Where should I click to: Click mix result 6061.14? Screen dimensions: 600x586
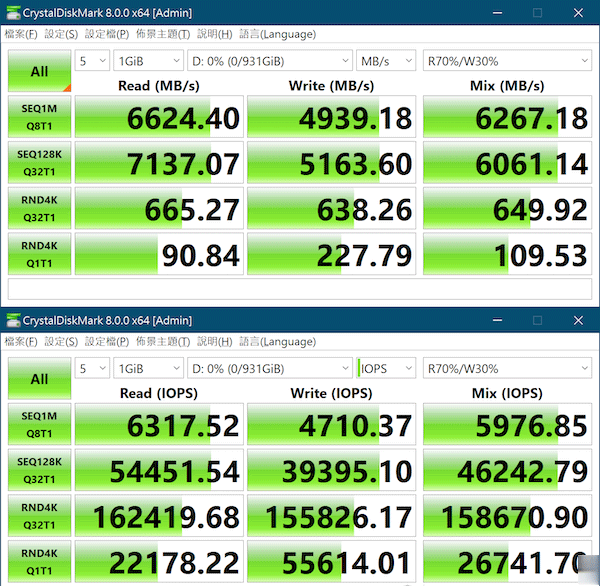[507, 163]
